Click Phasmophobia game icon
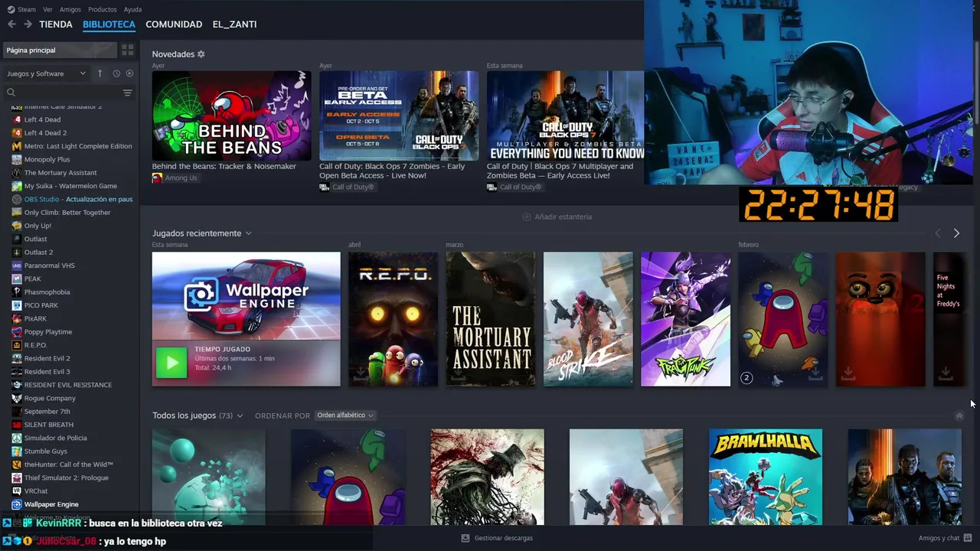The width and height of the screenshot is (980, 551). pos(17,292)
